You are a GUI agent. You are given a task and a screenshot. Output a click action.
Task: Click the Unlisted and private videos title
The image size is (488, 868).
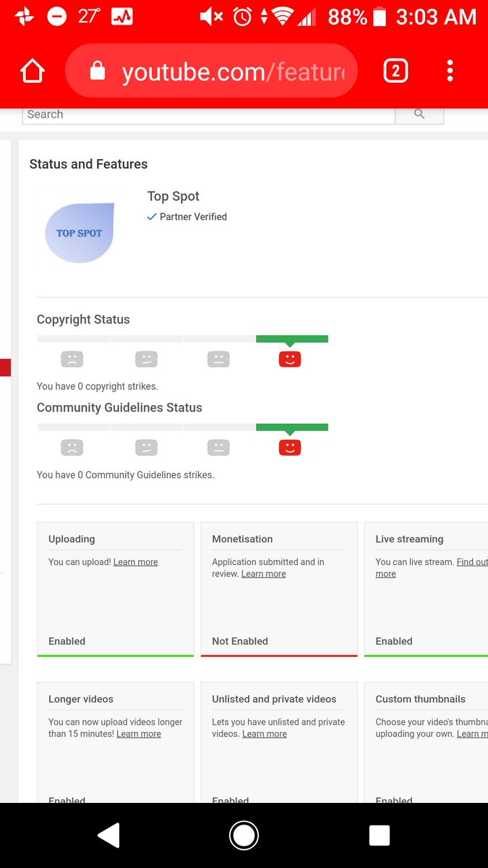[274, 699]
